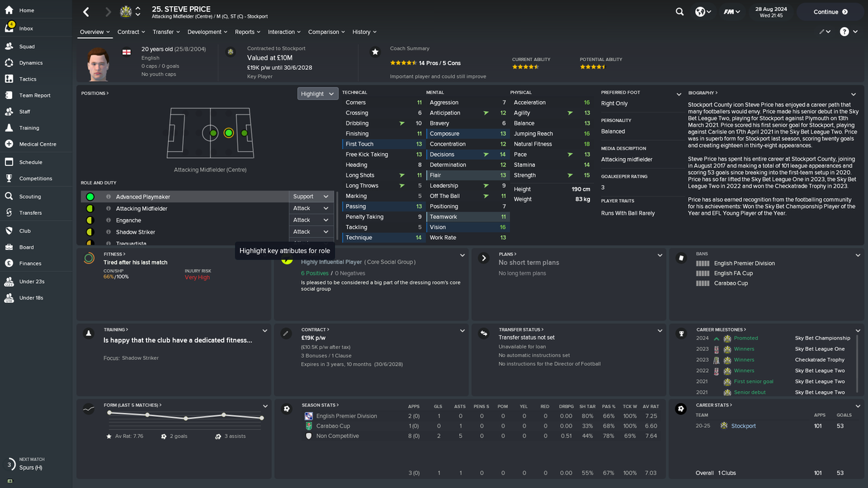Click the search magnifying glass icon

[679, 12]
